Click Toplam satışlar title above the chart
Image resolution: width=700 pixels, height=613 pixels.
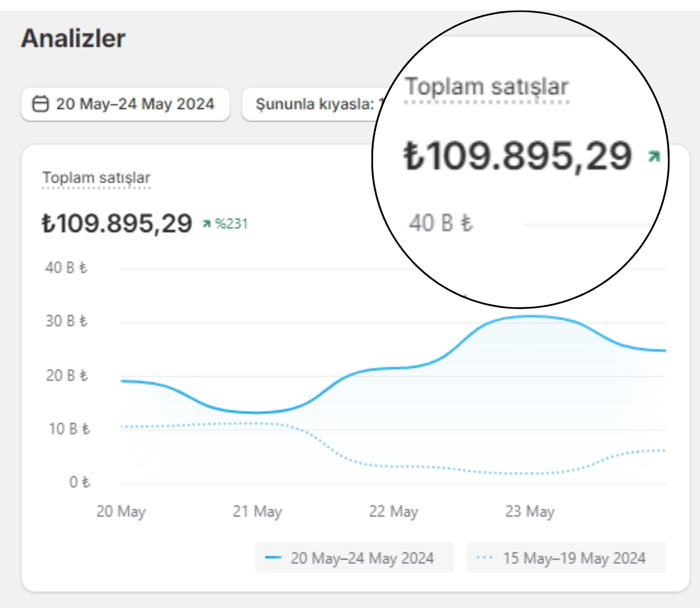point(96,178)
